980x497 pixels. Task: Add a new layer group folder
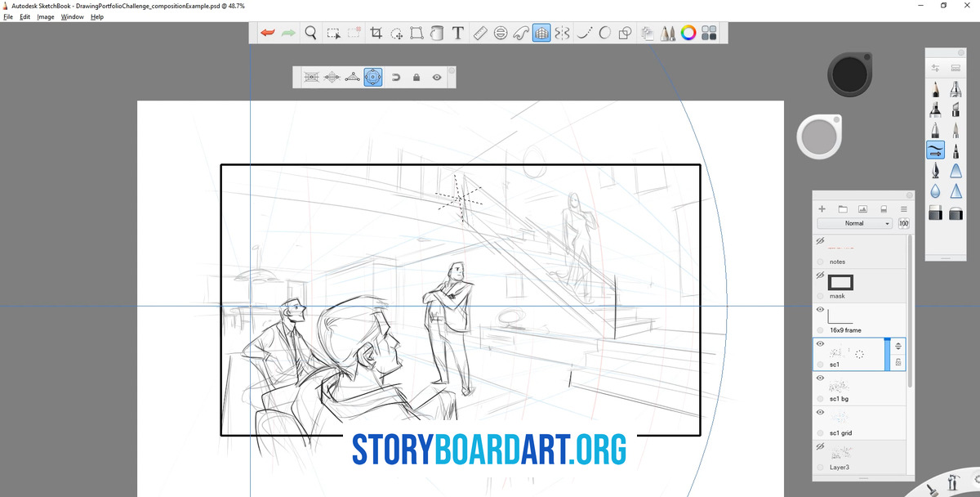(843, 209)
